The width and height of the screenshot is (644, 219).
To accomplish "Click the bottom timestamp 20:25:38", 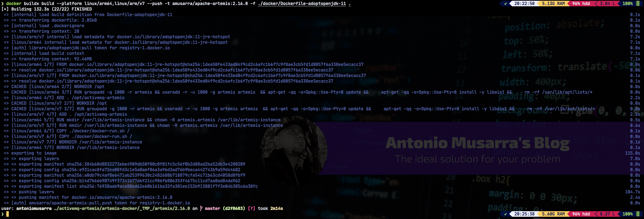I will tap(524, 214).
